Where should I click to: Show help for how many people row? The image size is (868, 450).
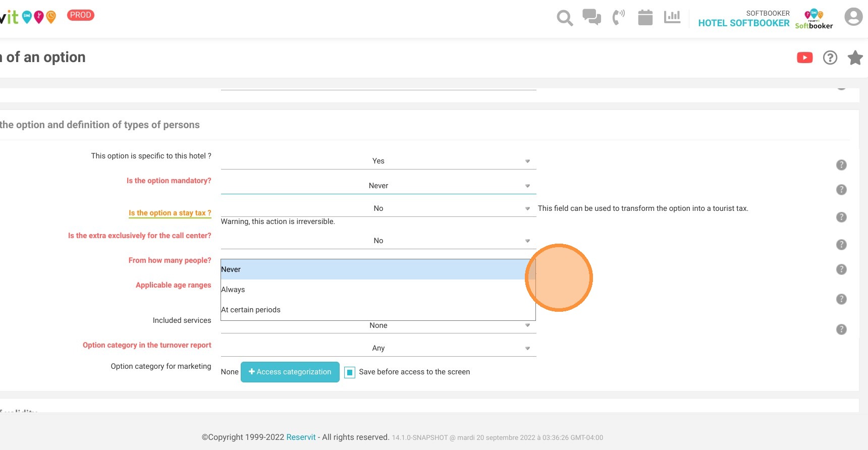841,269
